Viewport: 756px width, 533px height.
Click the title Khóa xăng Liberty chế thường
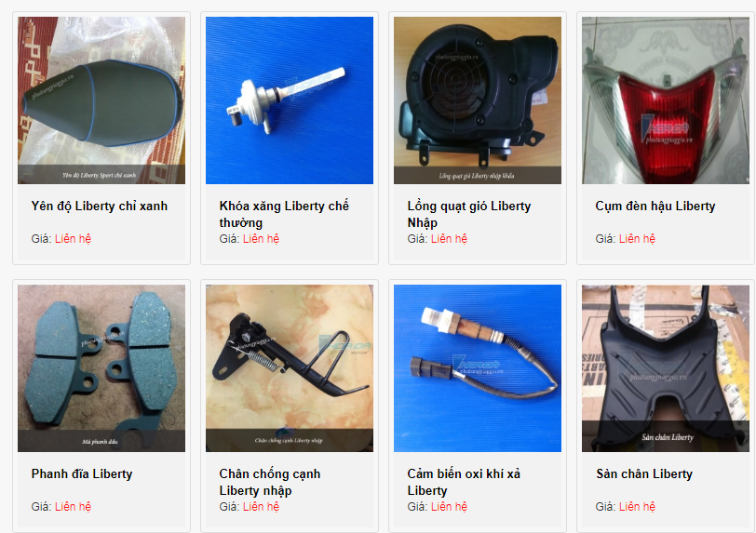coord(284,215)
